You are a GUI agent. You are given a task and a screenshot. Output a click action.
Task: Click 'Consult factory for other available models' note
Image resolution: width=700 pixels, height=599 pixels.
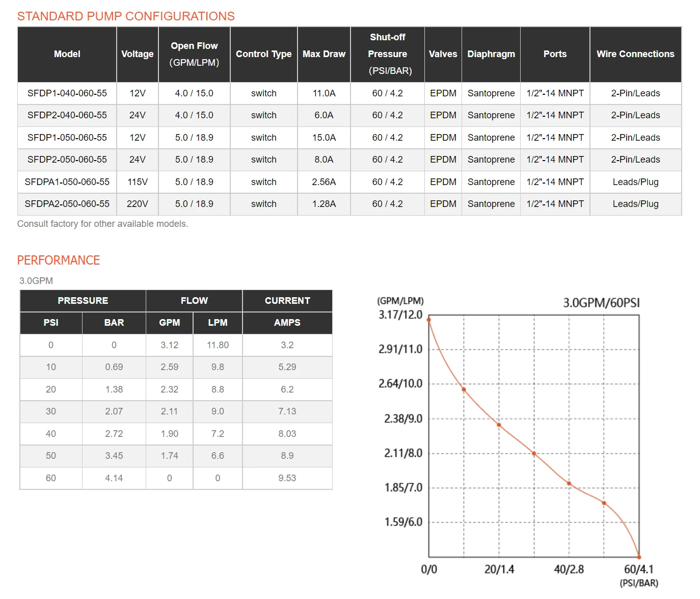pos(103,224)
